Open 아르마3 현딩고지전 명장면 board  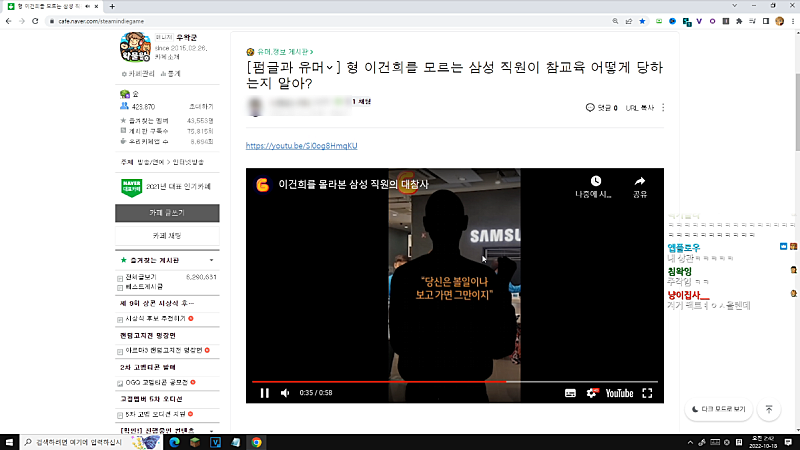[164, 351]
